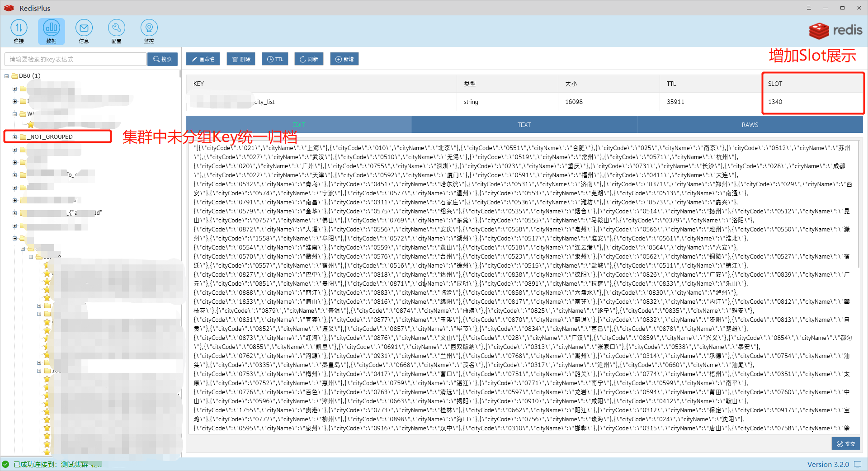This screenshot has width=868, height=471.
Task: Click the monitor icon beside version
Action: pos(858,464)
